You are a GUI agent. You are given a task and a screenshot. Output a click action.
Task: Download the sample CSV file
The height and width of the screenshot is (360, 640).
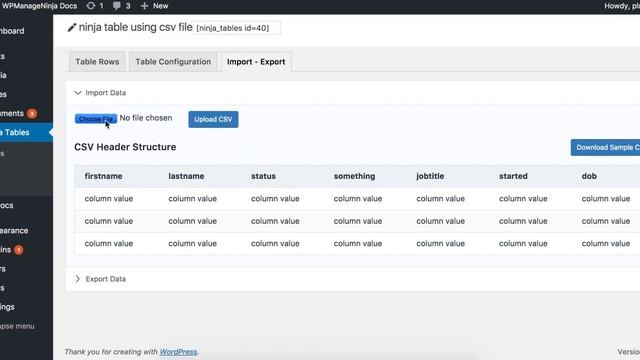(x=605, y=147)
